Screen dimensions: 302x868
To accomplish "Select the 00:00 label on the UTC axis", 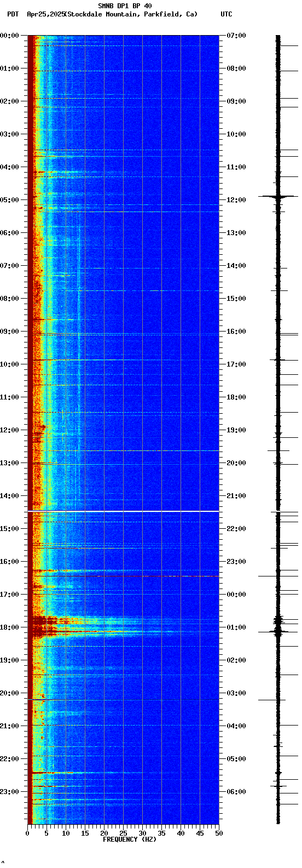I will click(236, 595).
